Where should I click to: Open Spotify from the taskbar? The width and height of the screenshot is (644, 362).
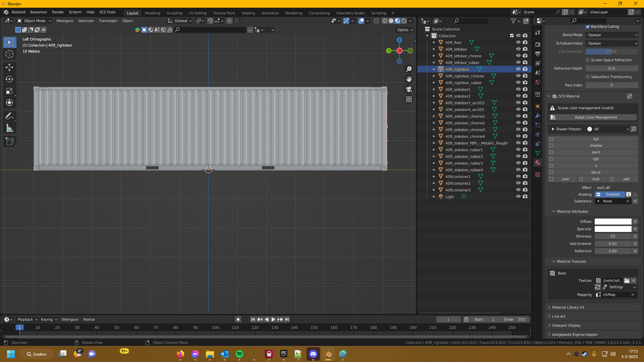click(x=240, y=354)
